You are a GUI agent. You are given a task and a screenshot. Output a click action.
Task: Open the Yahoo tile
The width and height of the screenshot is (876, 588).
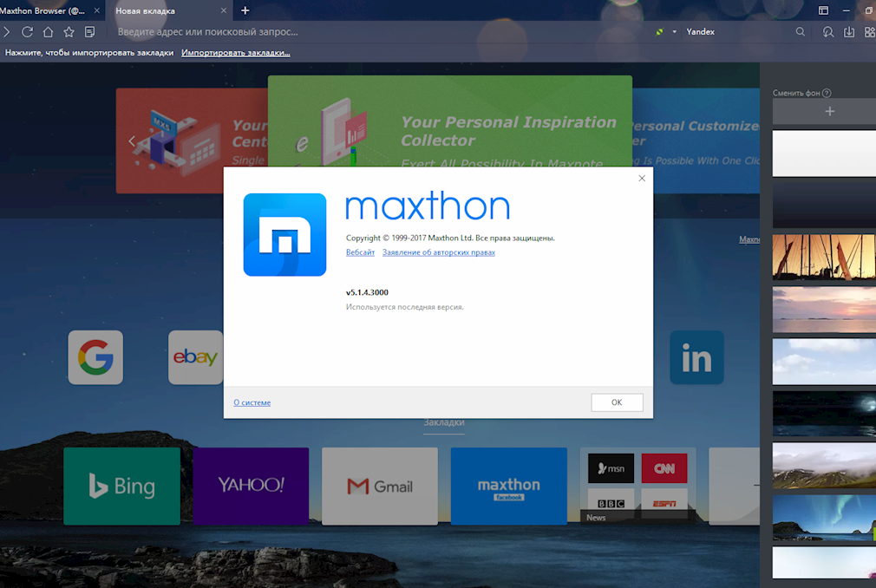[251, 486]
